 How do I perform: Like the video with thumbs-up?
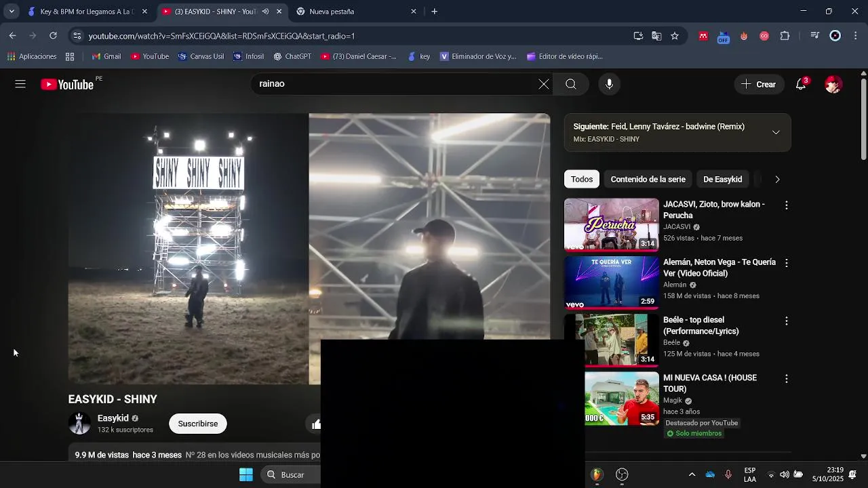(x=315, y=424)
